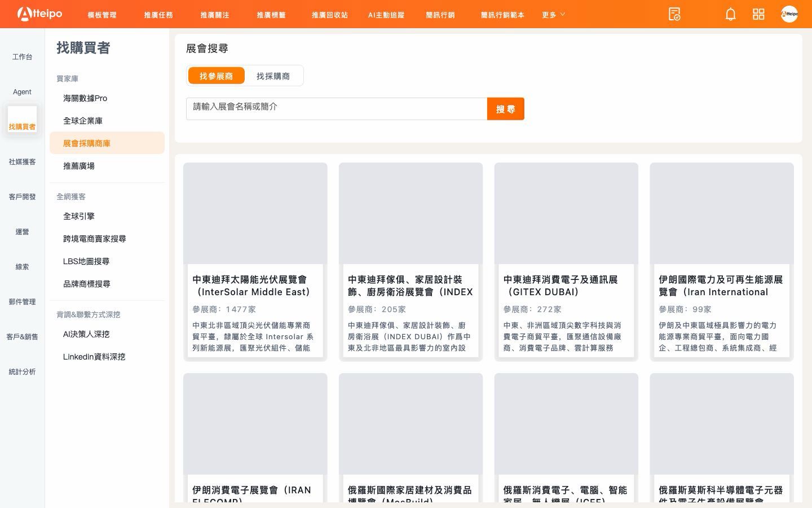
Task: Open AI主動追蹤 in the top navigation
Action: pyautogui.click(x=386, y=15)
